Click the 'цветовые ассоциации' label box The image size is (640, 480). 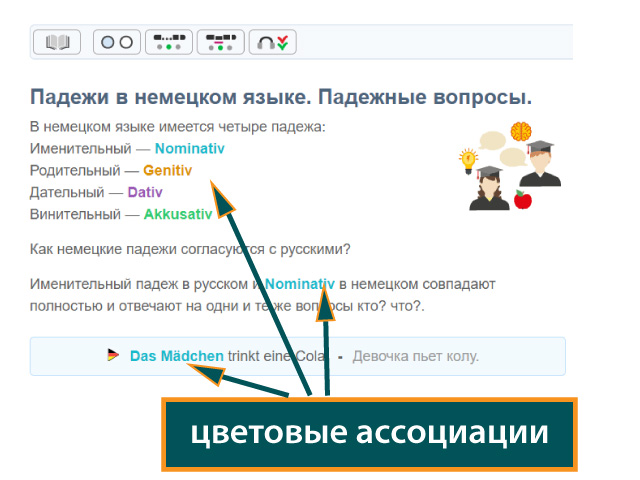369,434
